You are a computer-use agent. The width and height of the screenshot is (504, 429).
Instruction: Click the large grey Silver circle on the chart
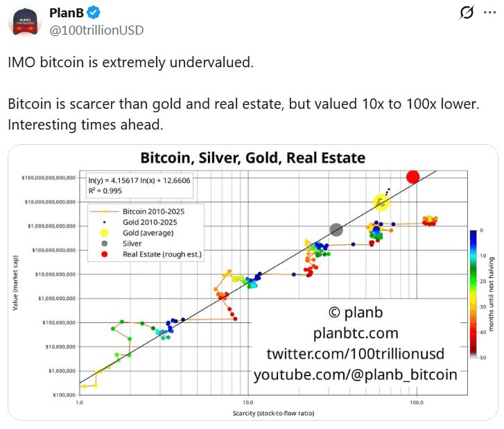[336, 229]
